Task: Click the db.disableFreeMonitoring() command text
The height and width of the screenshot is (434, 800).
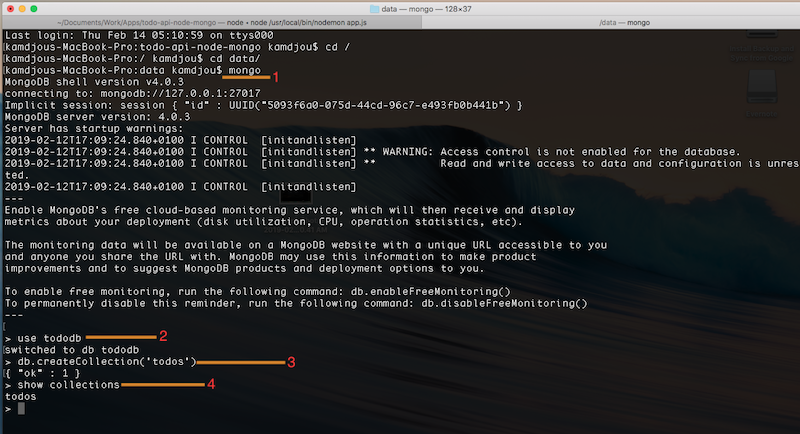Action: [x=503, y=302]
